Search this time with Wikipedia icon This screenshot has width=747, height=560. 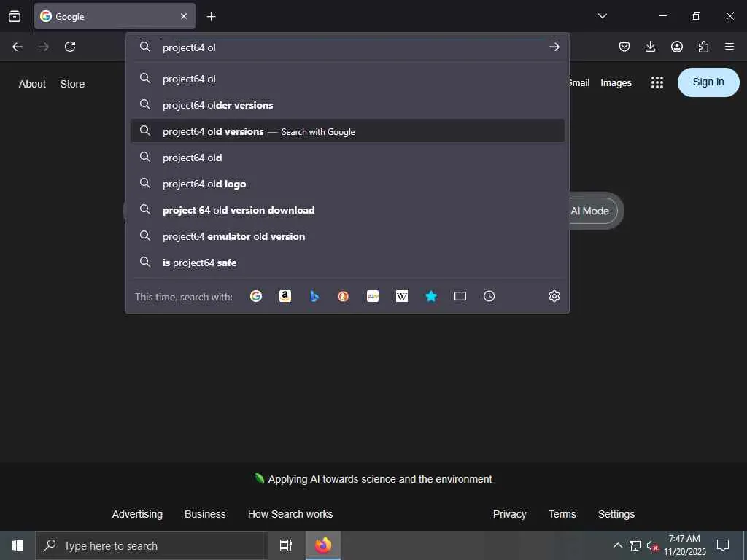pyautogui.click(x=402, y=296)
